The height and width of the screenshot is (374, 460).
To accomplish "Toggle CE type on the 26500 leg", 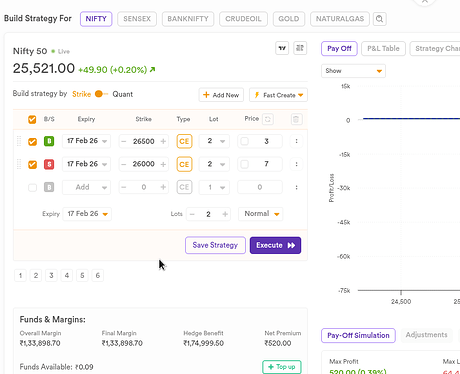I will pyautogui.click(x=184, y=141).
